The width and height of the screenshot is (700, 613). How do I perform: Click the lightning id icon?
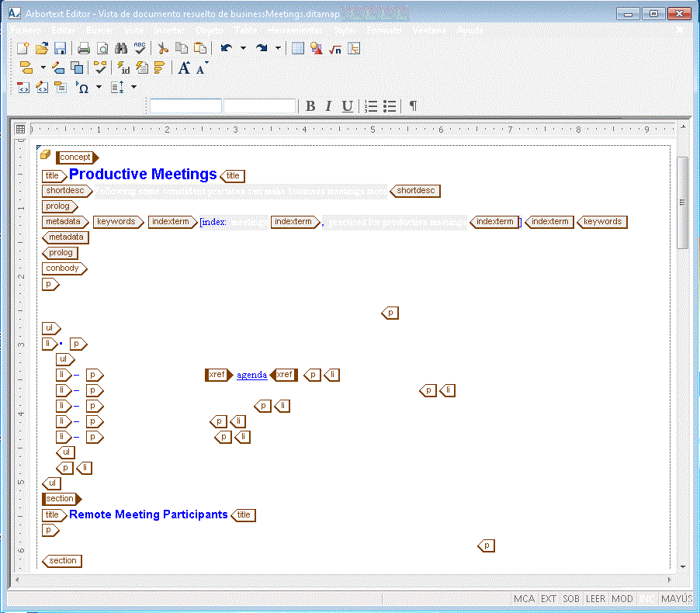tap(123, 68)
